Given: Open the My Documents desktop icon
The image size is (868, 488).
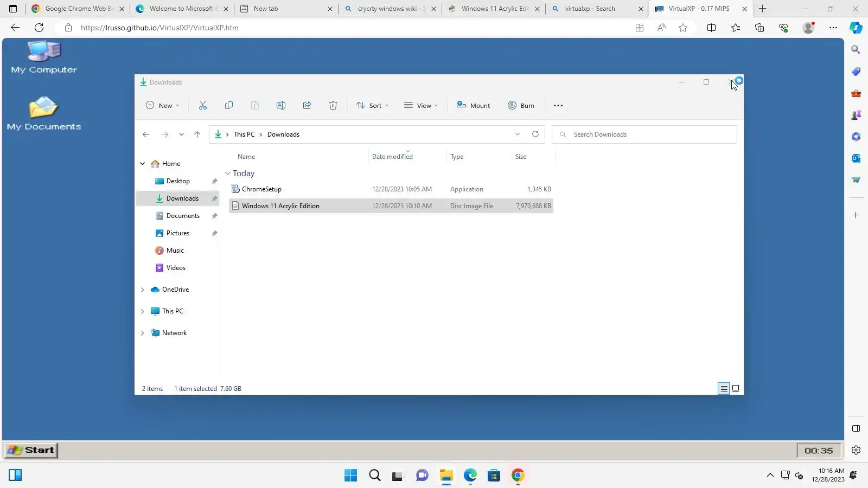Looking at the screenshot, I should [44, 113].
